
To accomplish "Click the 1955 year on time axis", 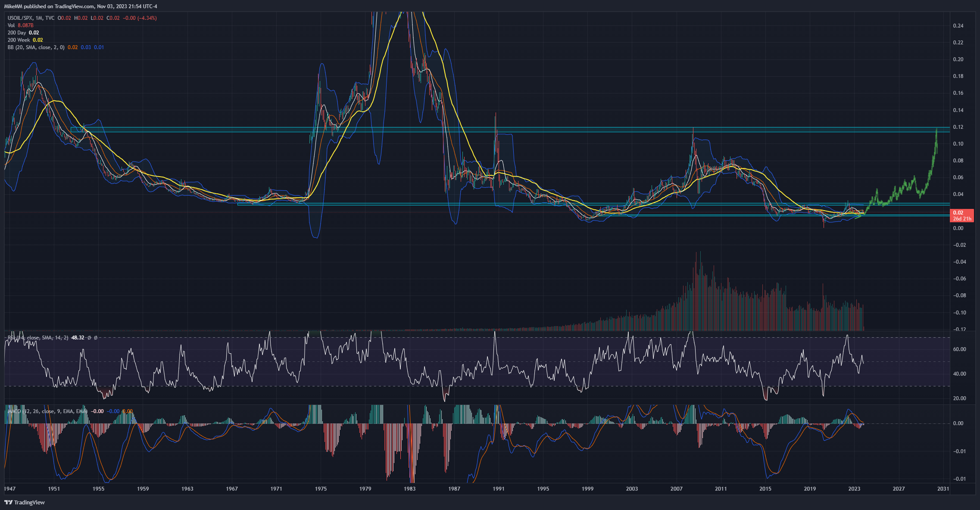I will (x=98, y=489).
